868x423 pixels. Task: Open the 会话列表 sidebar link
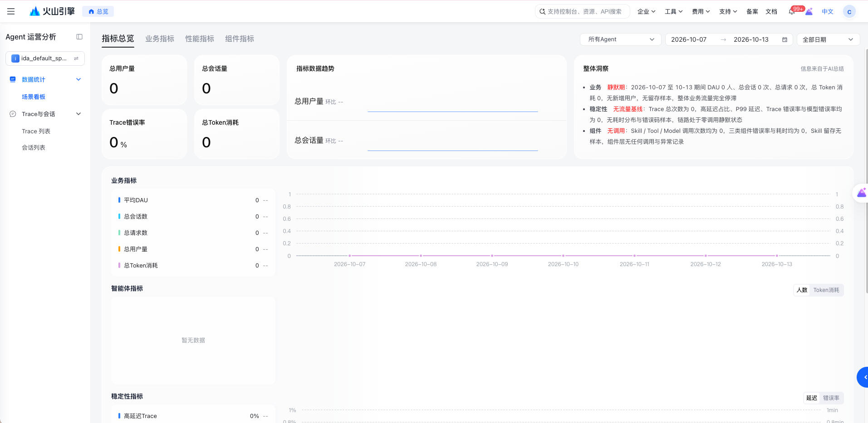click(x=34, y=147)
